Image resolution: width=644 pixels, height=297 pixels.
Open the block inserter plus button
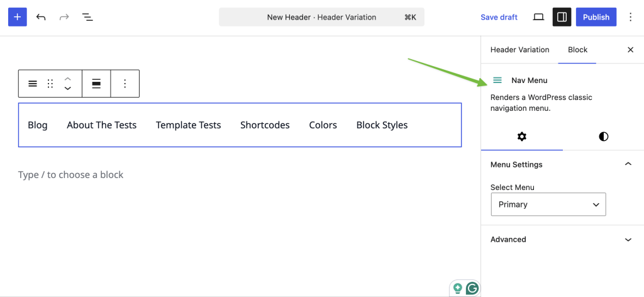coord(17,17)
